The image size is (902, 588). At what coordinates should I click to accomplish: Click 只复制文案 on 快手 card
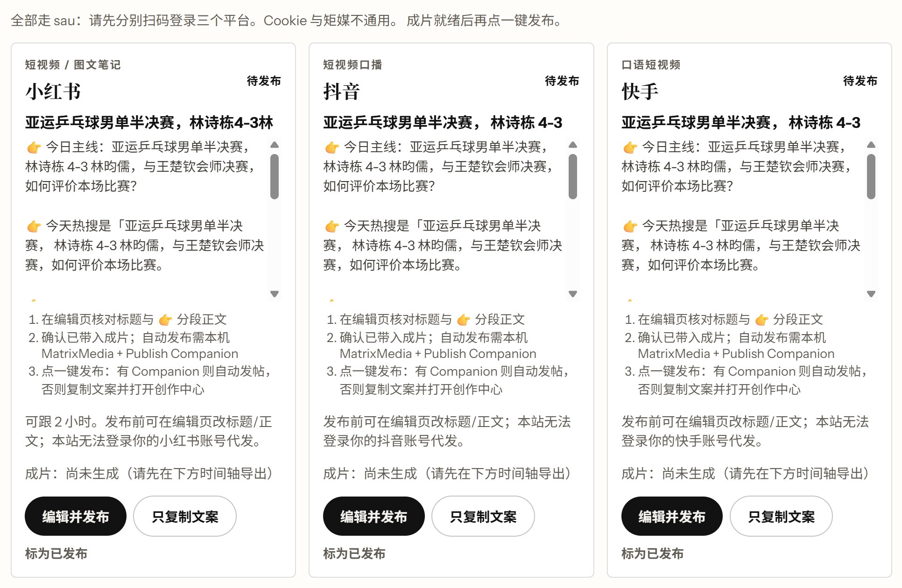(x=782, y=516)
